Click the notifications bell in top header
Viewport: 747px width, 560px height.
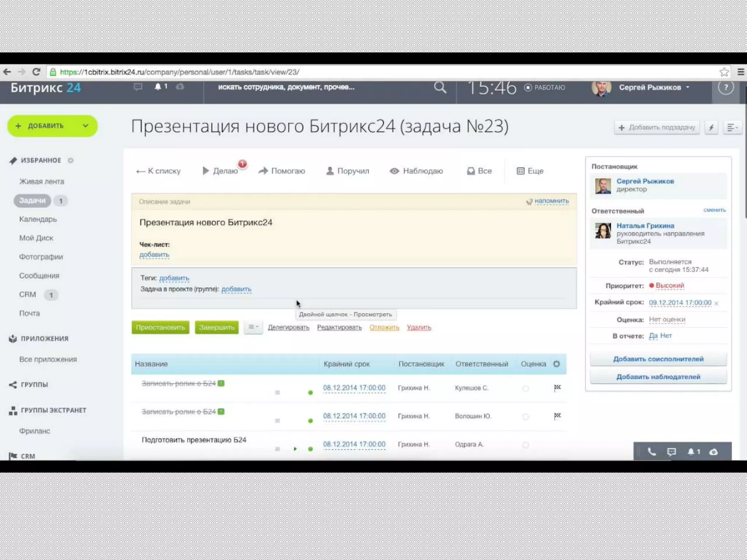click(x=158, y=87)
